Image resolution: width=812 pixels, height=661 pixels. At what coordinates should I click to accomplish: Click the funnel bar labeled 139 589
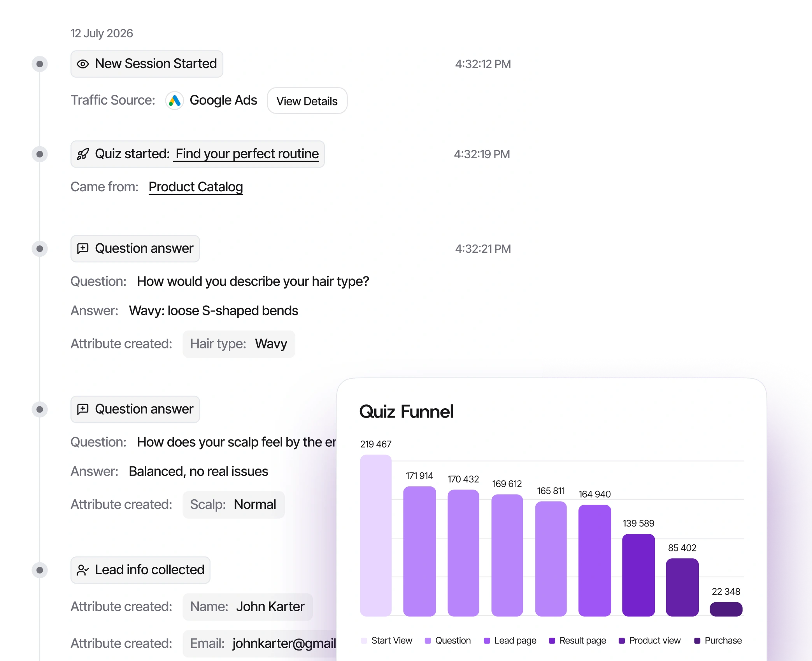(x=638, y=575)
